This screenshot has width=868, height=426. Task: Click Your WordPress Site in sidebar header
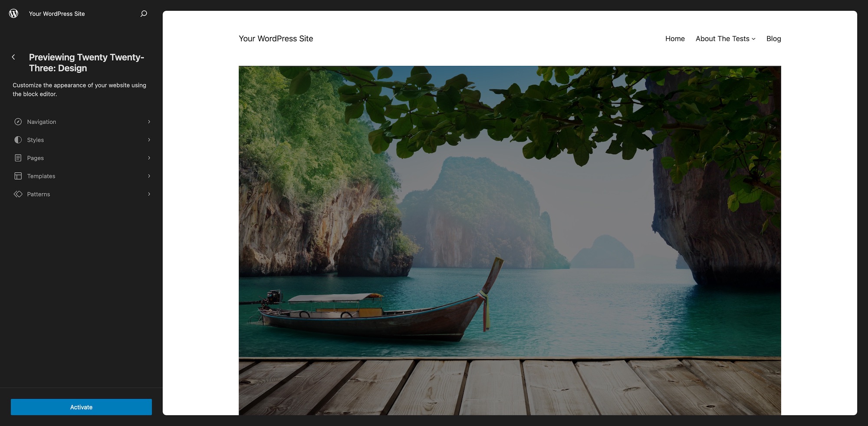[x=57, y=13]
